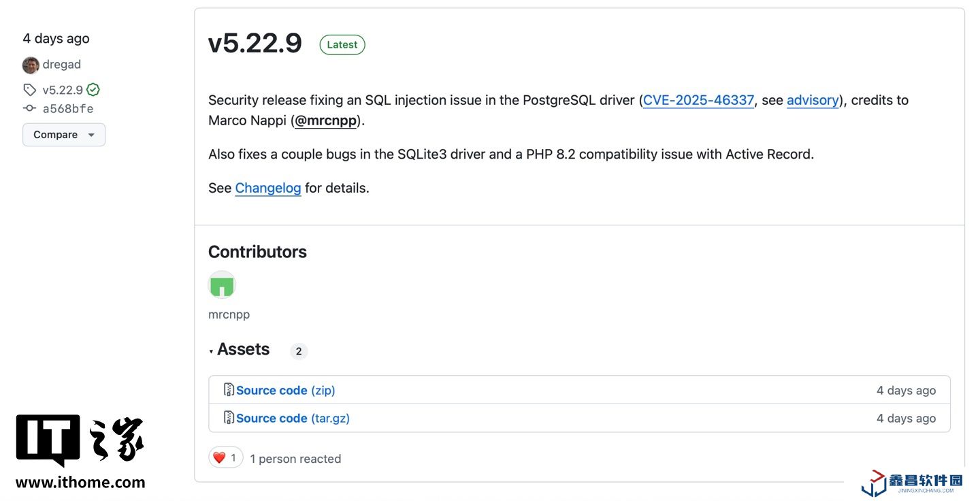The height and width of the screenshot is (501, 980).
Task: Open the Changelog link
Action: pos(268,188)
